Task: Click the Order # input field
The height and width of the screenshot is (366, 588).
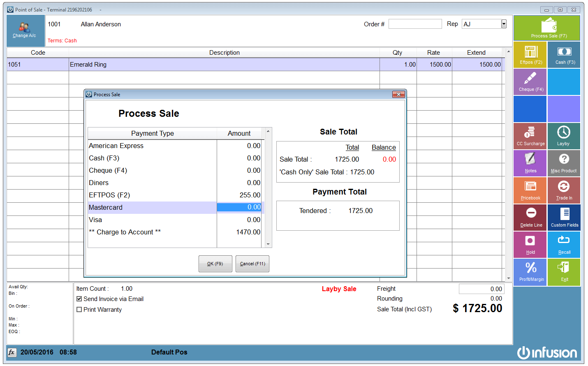Action: [415, 24]
